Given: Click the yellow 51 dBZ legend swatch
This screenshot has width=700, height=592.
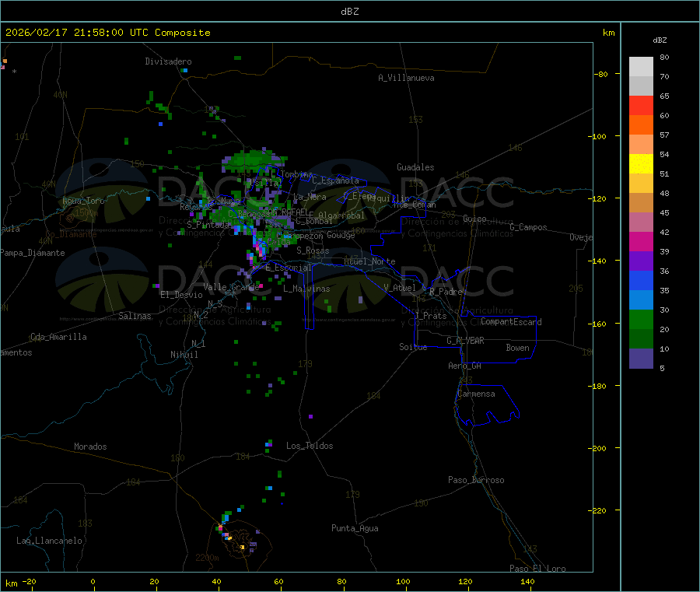Looking at the screenshot, I should (641, 164).
